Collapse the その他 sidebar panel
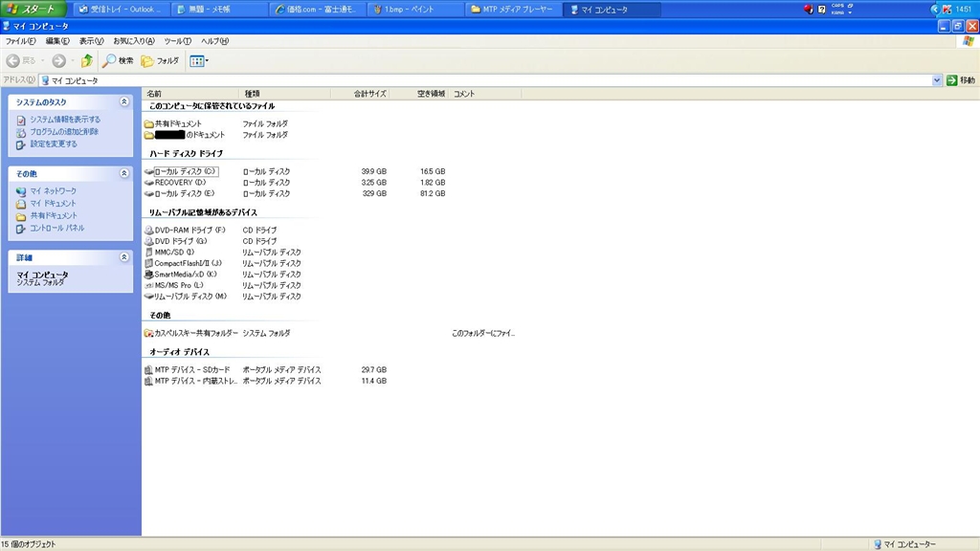The image size is (980, 551). coord(123,173)
